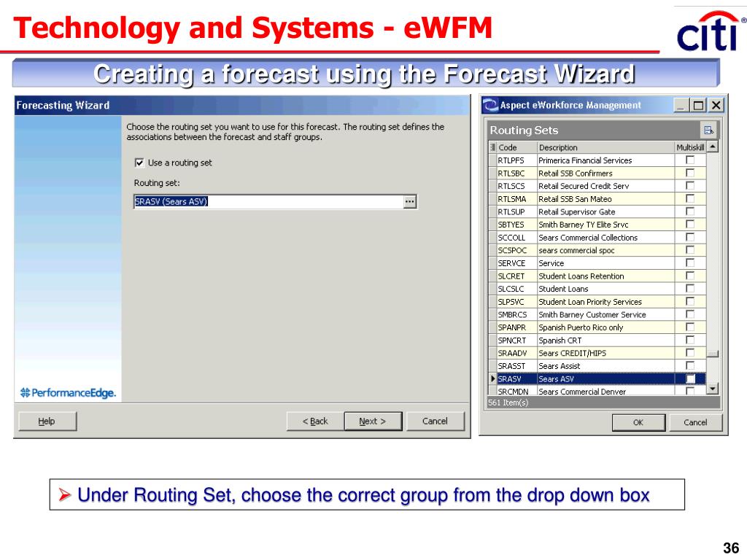Tick Multiskill checkbox for SBTYES row
The height and width of the screenshot is (560, 747).
click(x=690, y=225)
